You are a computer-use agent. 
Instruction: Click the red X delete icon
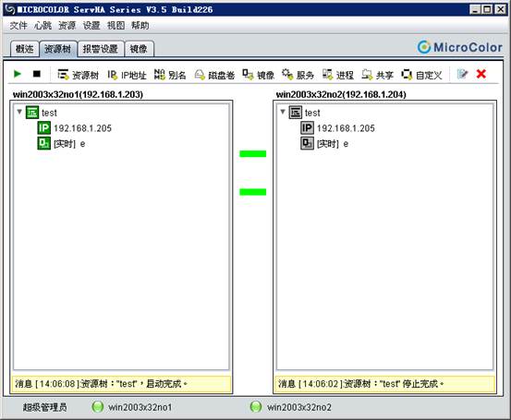[481, 74]
